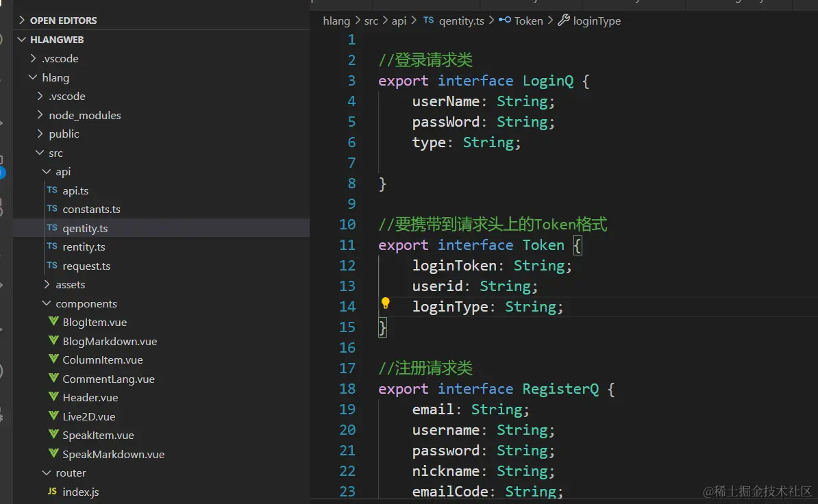Image resolution: width=818 pixels, height=504 pixels.
Task: Click the closing brace on line 15
Action: [382, 327]
